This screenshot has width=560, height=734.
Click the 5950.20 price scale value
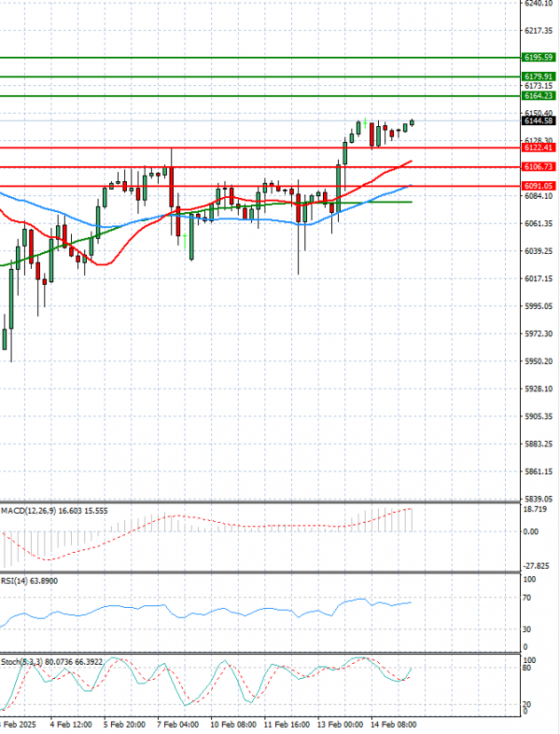click(539, 361)
